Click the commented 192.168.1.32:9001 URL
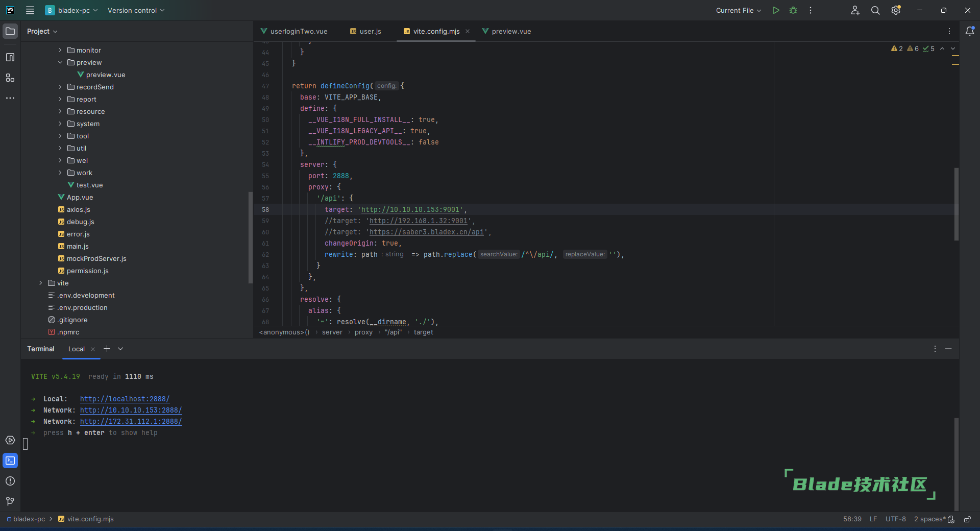This screenshot has width=980, height=531. 419,221
